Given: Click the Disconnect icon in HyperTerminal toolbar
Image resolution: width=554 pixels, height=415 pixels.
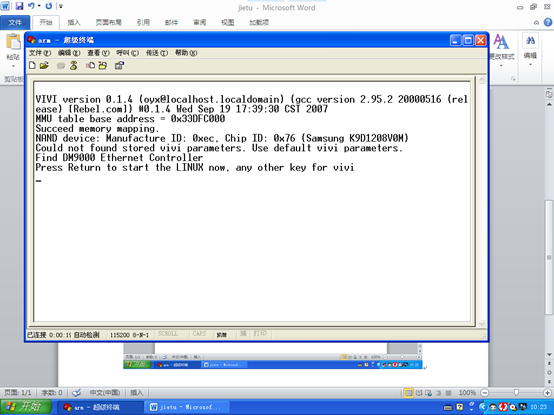Looking at the screenshot, I should pyautogui.click(x=73, y=65).
